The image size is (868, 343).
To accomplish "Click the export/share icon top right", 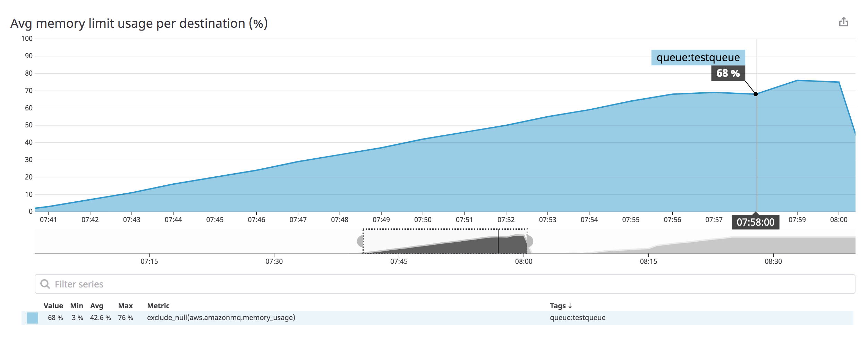I will pos(844,22).
